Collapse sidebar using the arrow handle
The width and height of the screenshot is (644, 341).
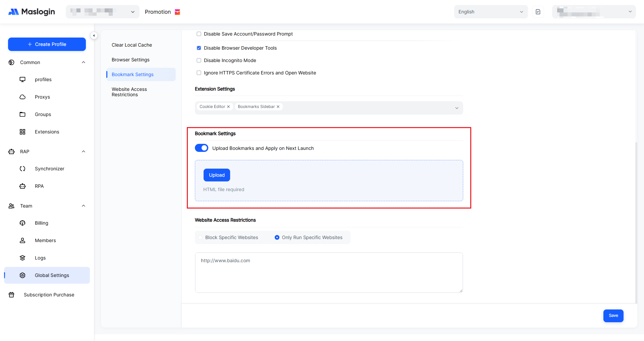click(x=94, y=36)
